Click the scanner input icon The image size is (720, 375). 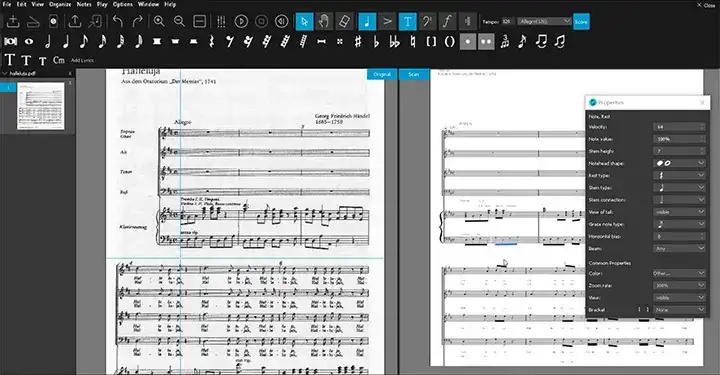[x=33, y=22]
